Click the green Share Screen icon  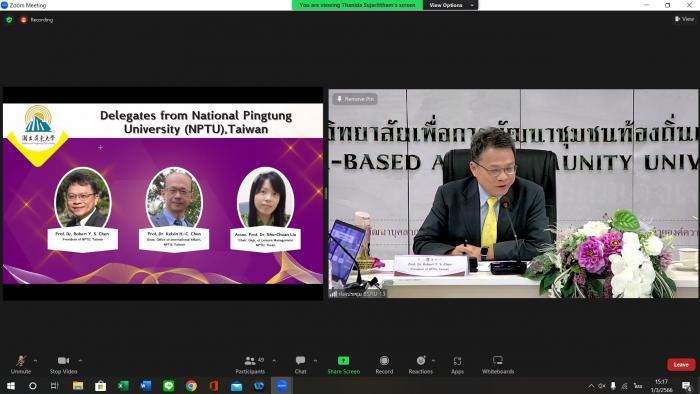[343, 361]
